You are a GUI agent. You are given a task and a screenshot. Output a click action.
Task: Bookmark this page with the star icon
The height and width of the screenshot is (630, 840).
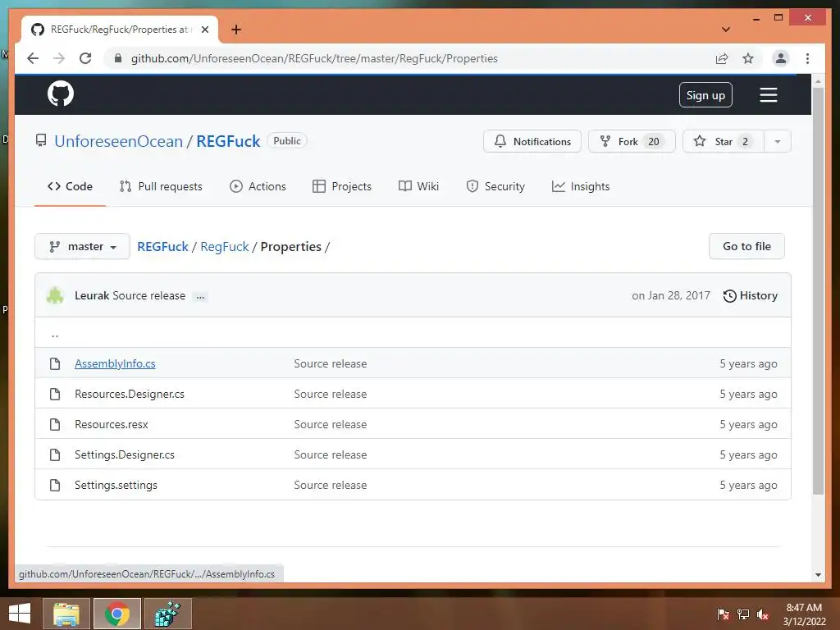[748, 58]
